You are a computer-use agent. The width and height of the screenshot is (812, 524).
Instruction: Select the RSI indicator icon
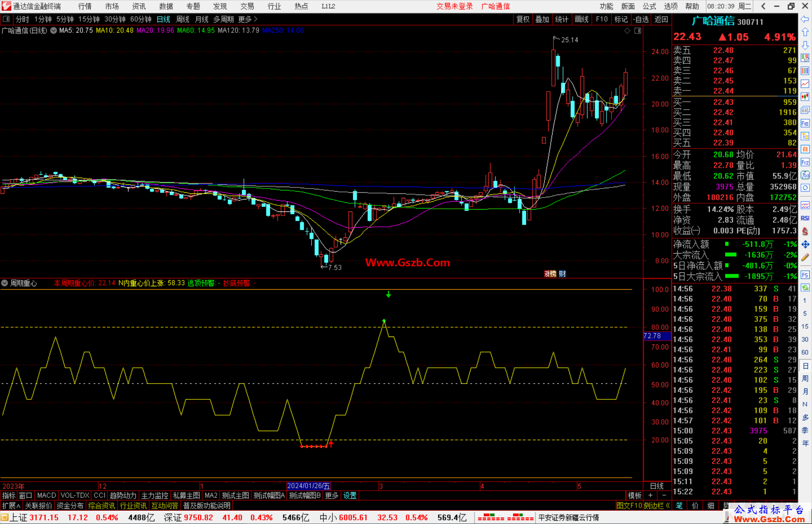[x=805, y=218]
